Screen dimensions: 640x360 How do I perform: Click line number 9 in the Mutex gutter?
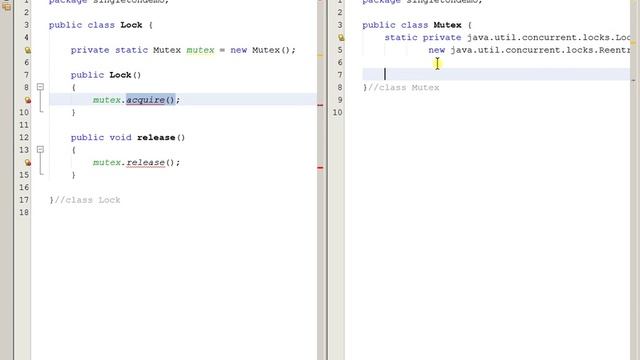click(x=340, y=100)
